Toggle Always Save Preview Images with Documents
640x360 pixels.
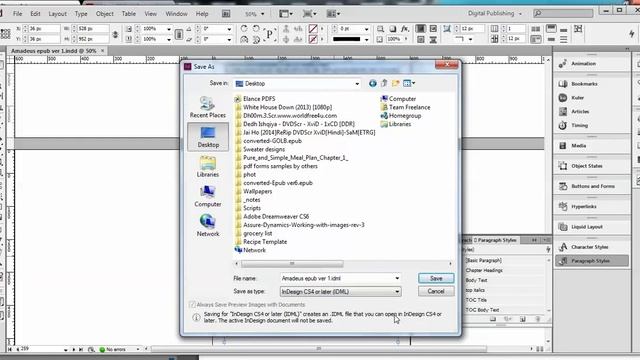pyautogui.click(x=192, y=304)
